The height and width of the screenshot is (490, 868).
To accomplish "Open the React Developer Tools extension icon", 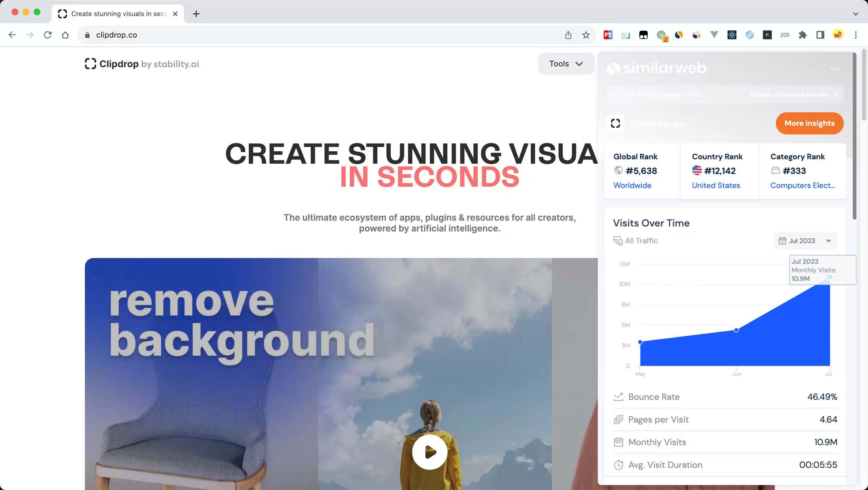I will 731,35.
